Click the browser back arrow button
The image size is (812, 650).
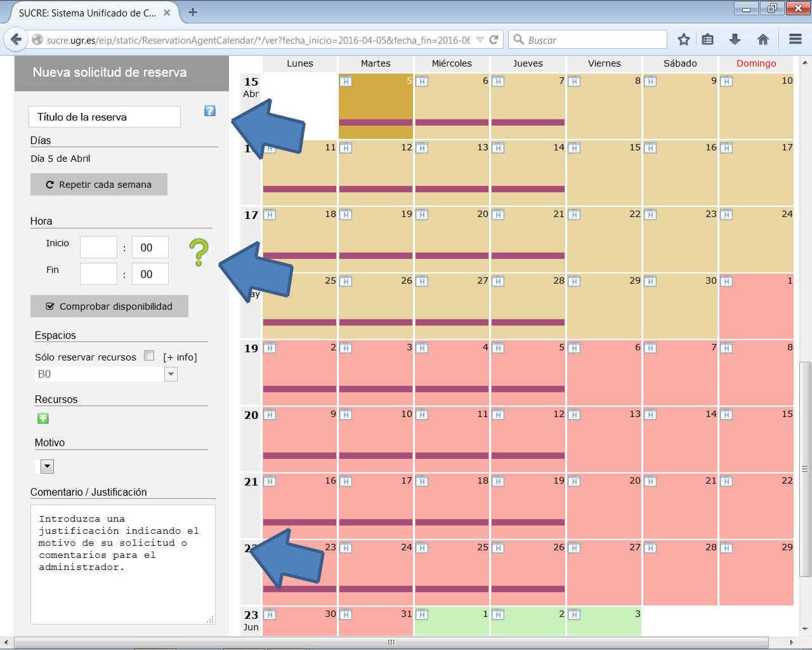[x=16, y=39]
